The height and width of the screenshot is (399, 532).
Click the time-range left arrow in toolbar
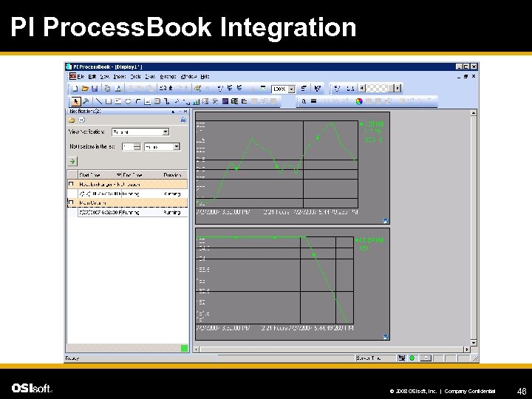click(x=362, y=88)
